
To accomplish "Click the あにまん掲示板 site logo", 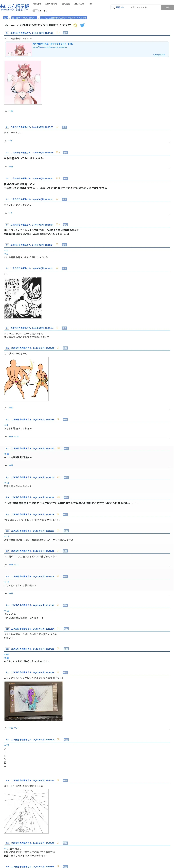I will (x=14, y=7).
